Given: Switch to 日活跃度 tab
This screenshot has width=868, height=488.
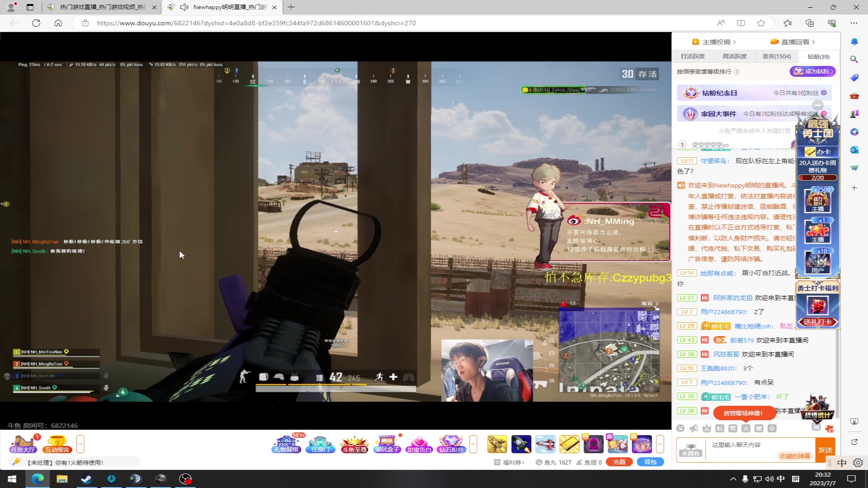Looking at the screenshot, I should point(693,56).
